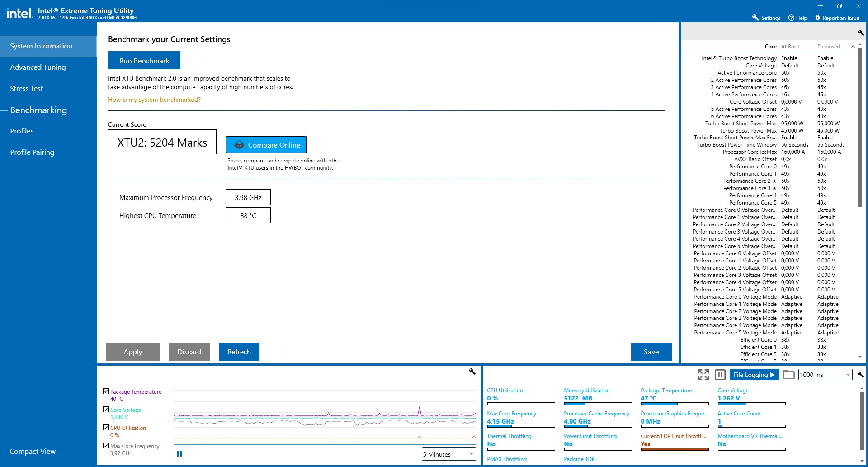Select the Performance Core 2 starred row
This screenshot has height=467, width=868.
[x=770, y=181]
